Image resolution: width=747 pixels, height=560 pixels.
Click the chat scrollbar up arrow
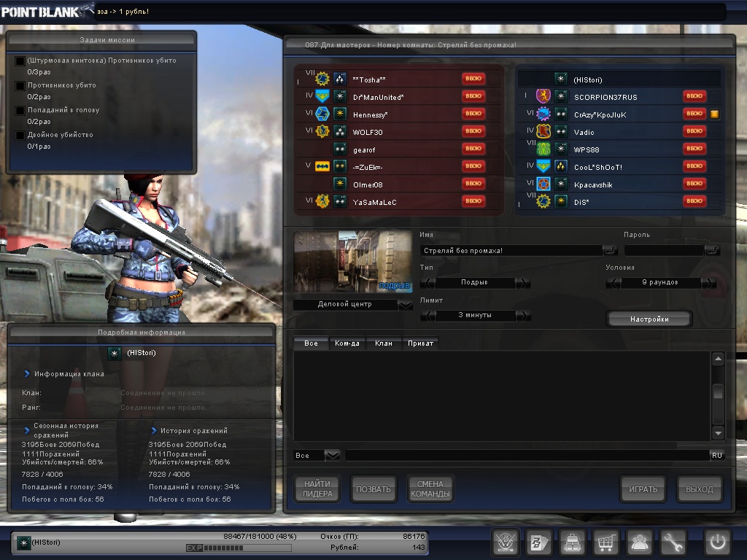[718, 359]
